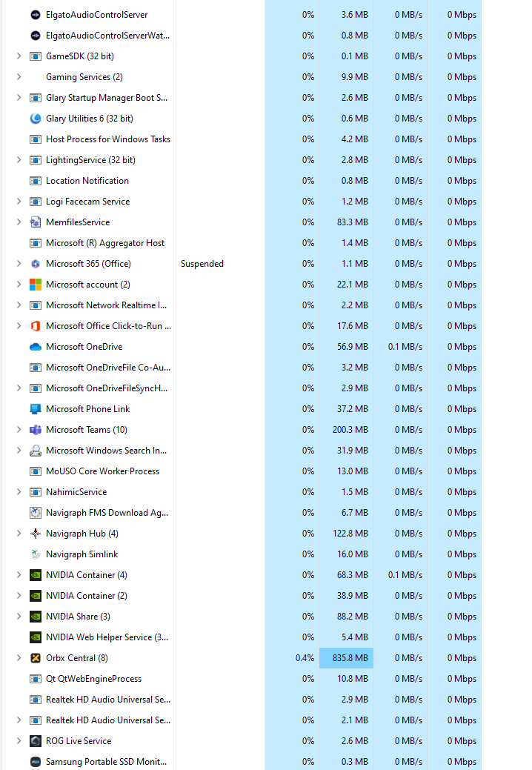Expand the Microsoft 365 (Office) group
532x770 pixels.
pyautogui.click(x=19, y=264)
